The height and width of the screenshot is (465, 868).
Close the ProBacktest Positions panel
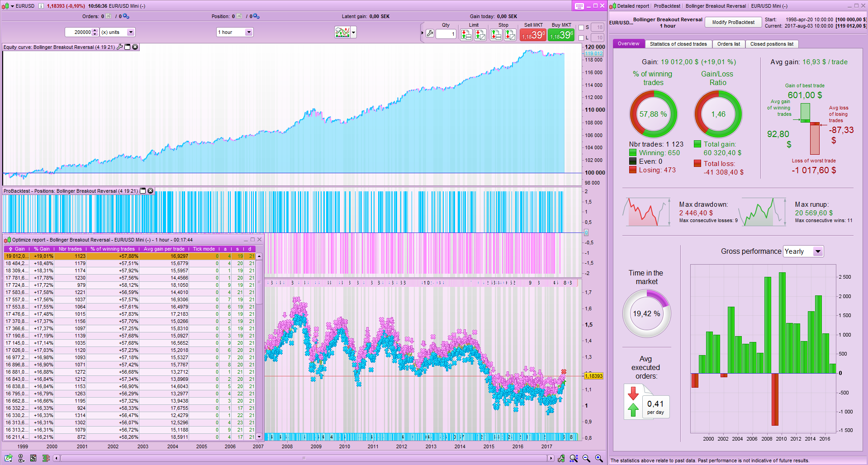click(x=151, y=191)
